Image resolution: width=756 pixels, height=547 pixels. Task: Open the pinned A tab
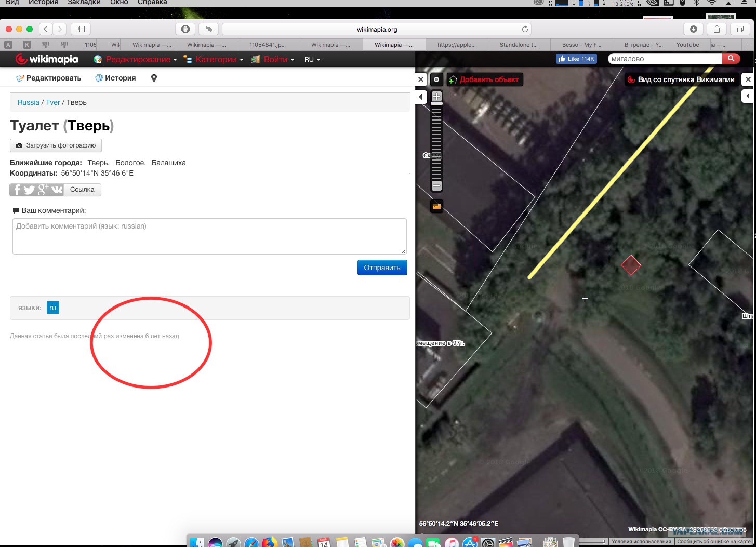8,45
